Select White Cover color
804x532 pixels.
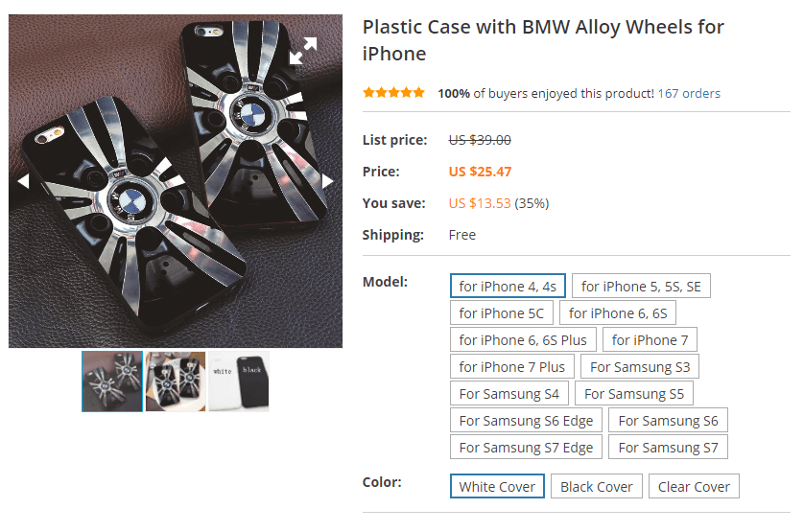coord(497,486)
